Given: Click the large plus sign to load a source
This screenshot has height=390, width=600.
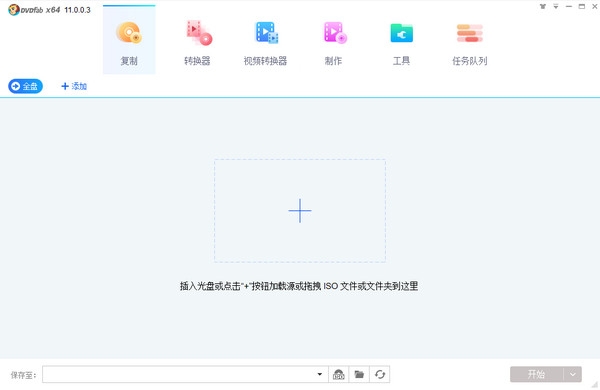Looking at the screenshot, I should coord(300,211).
